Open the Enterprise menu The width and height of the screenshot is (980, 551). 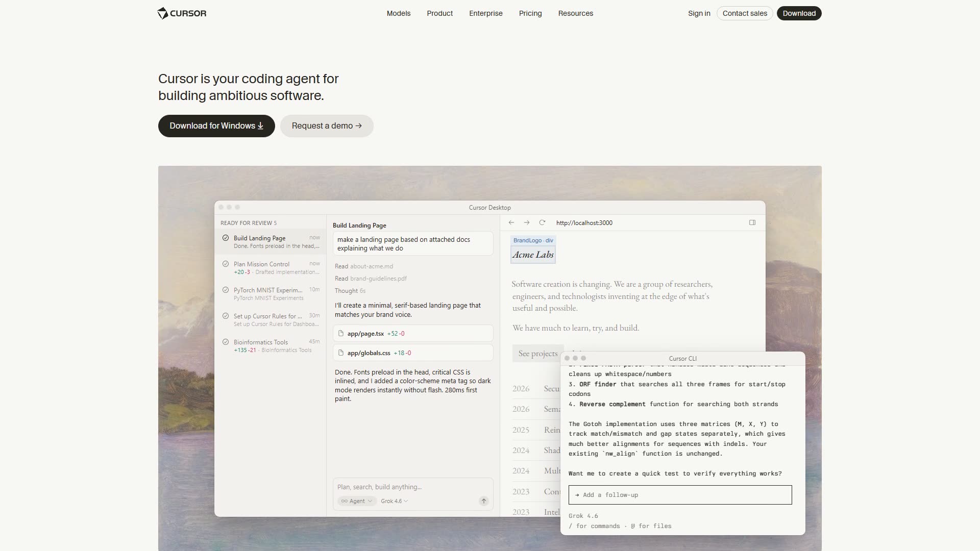pyautogui.click(x=486, y=13)
